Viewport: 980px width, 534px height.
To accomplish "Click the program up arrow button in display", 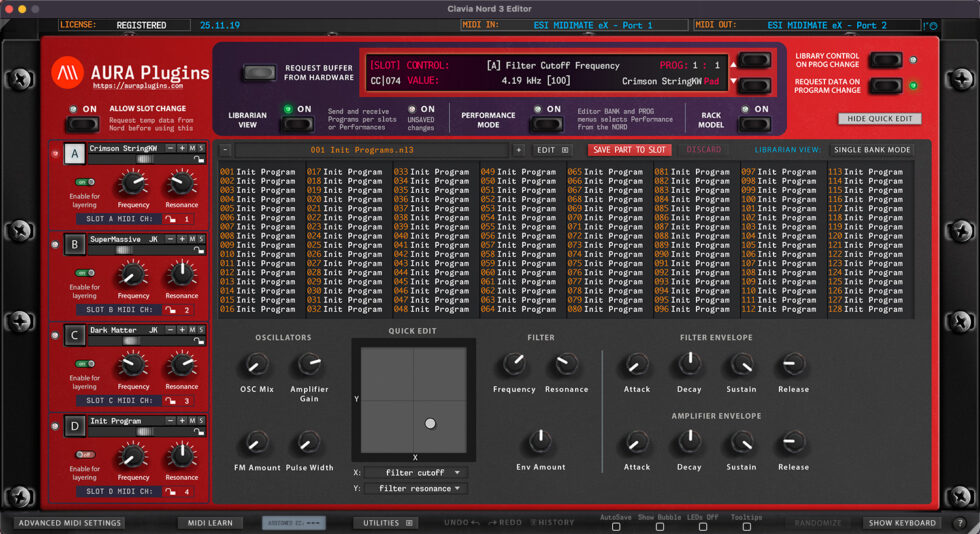I will tap(754, 61).
